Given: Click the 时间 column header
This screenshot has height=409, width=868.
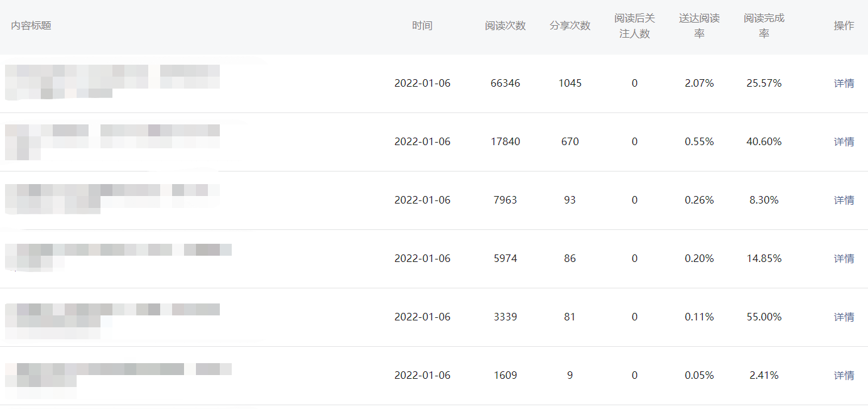Looking at the screenshot, I should coord(422,26).
